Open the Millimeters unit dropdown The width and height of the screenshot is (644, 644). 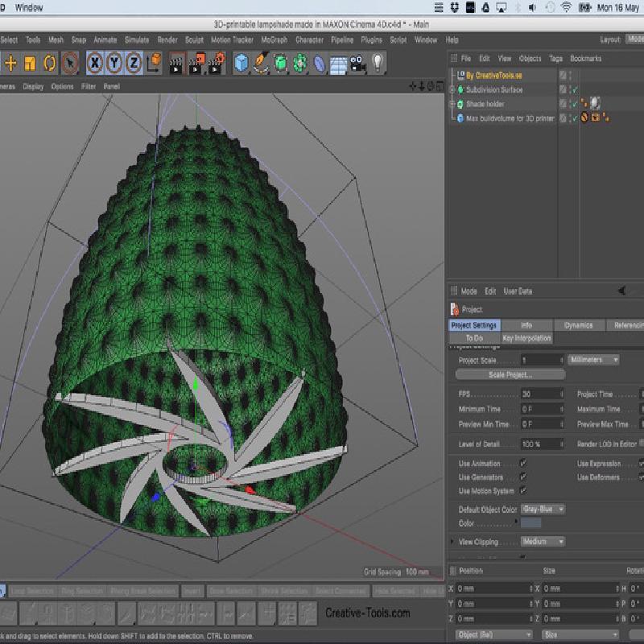coord(593,360)
